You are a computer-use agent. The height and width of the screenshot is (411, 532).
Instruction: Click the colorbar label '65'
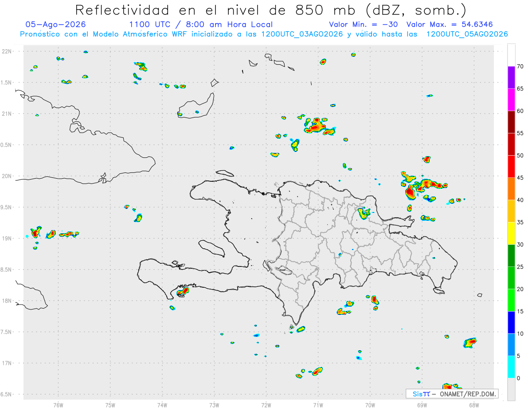pos(520,89)
